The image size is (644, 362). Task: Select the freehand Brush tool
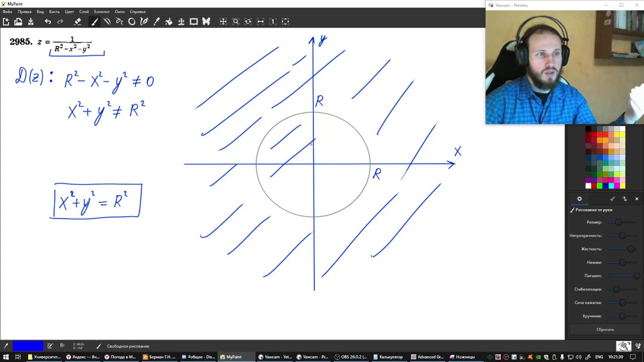point(95,22)
